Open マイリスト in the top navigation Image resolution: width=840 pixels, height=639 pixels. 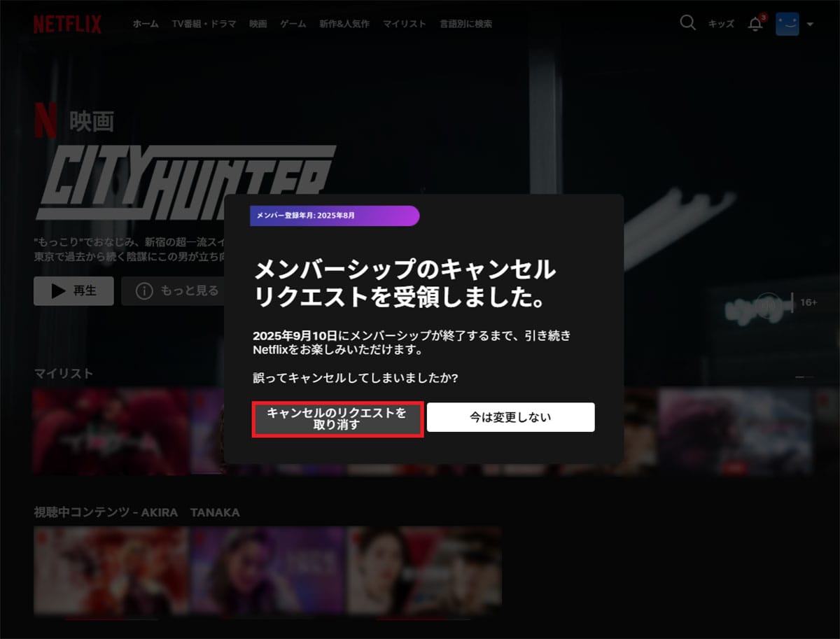(x=404, y=24)
